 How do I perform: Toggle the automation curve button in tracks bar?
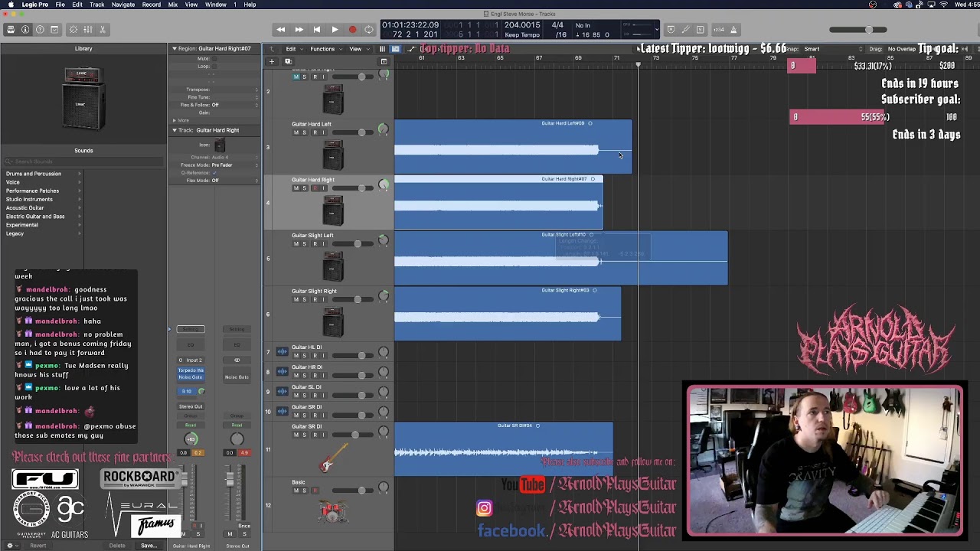point(411,49)
